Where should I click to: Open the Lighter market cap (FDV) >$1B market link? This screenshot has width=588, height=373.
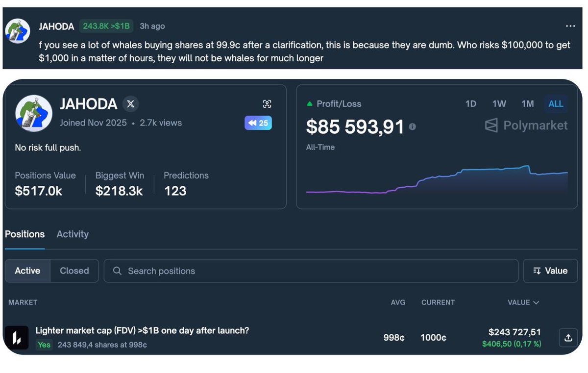pos(142,330)
